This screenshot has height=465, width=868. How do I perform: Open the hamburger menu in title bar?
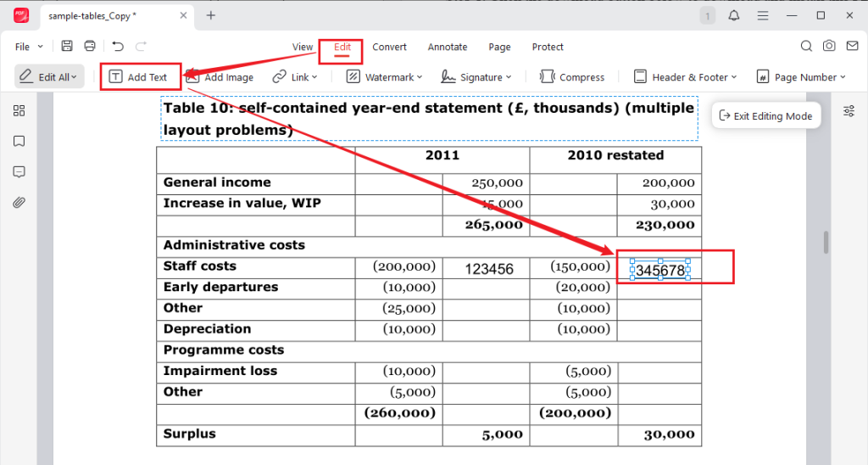(763, 15)
